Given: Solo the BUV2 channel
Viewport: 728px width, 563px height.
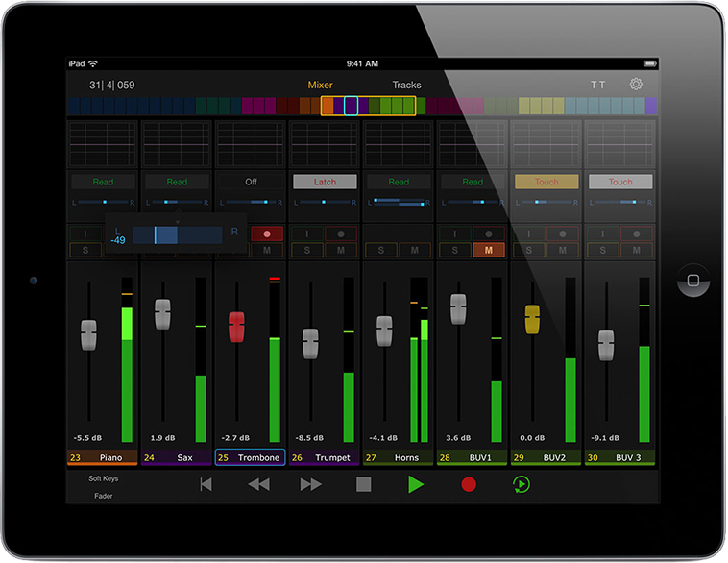Looking at the screenshot, I should point(529,250).
